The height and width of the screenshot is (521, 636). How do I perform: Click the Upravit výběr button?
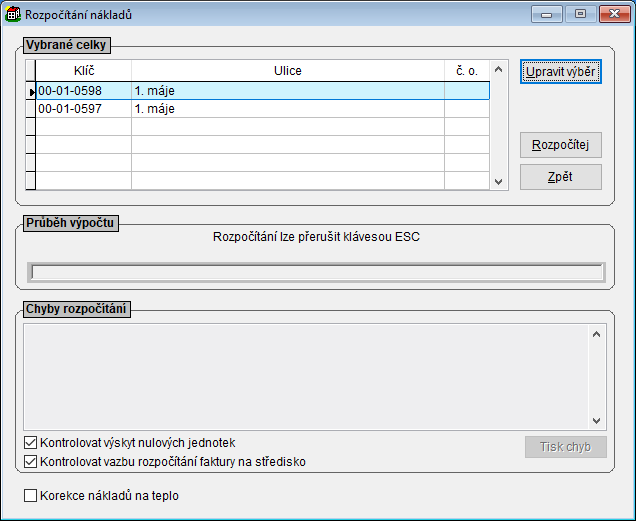coord(560,72)
